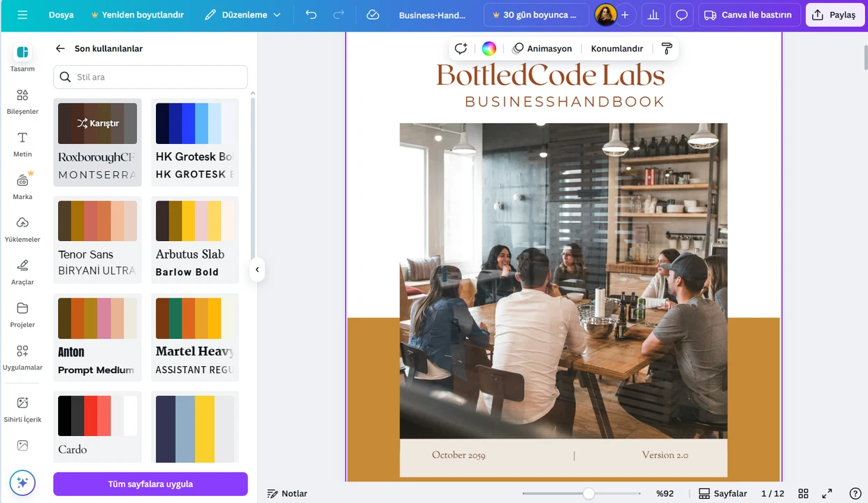
Task: Open the 30 gün boyunca trial offer
Action: point(537,15)
